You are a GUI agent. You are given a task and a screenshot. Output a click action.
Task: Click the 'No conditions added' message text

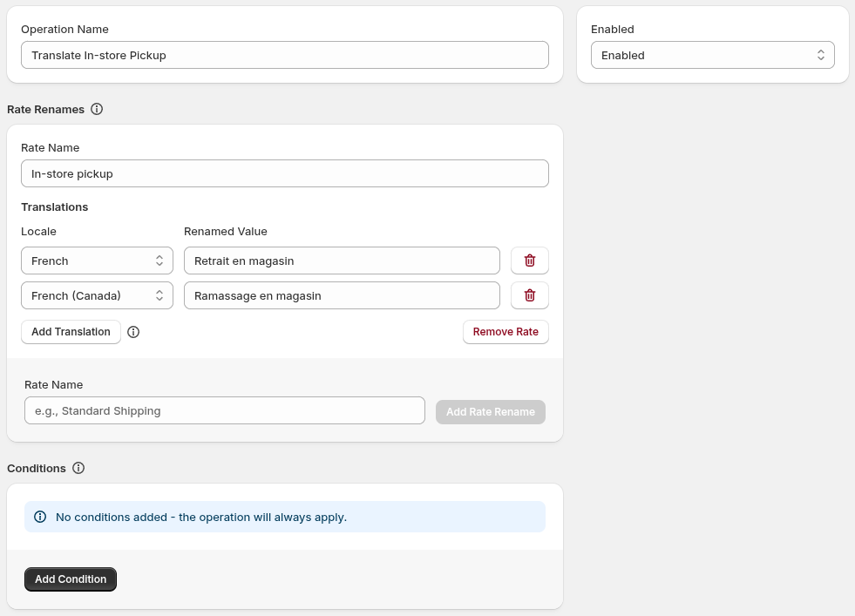point(201,517)
